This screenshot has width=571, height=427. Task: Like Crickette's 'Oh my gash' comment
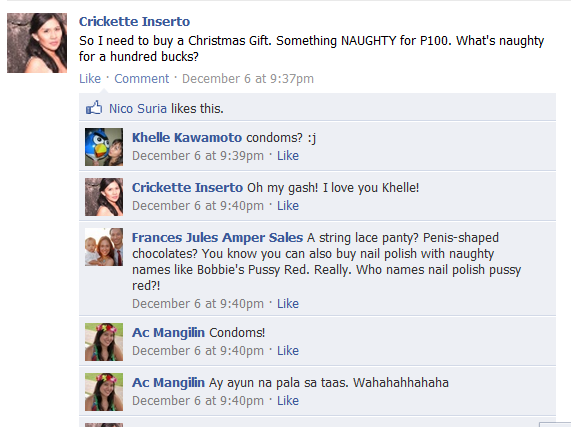point(288,206)
